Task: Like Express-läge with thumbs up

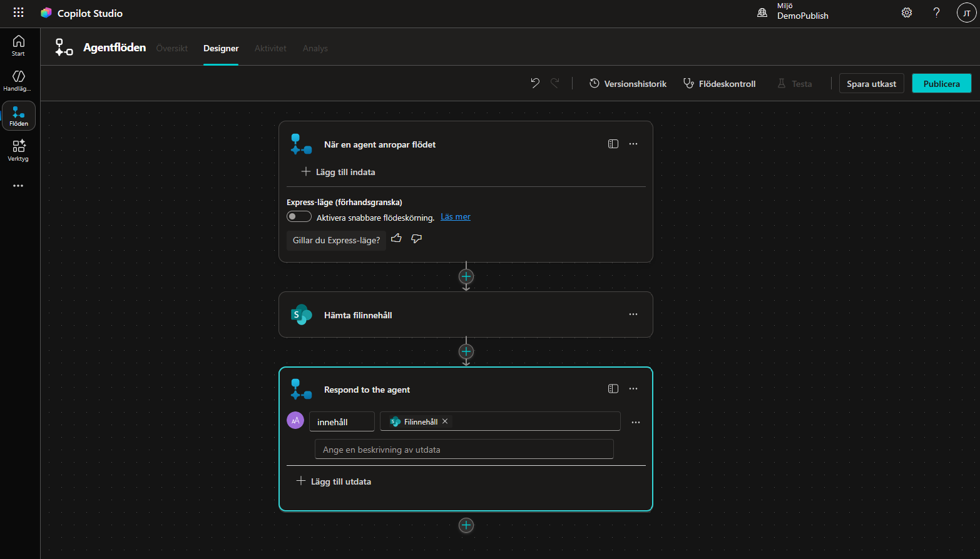Action: 396,238
